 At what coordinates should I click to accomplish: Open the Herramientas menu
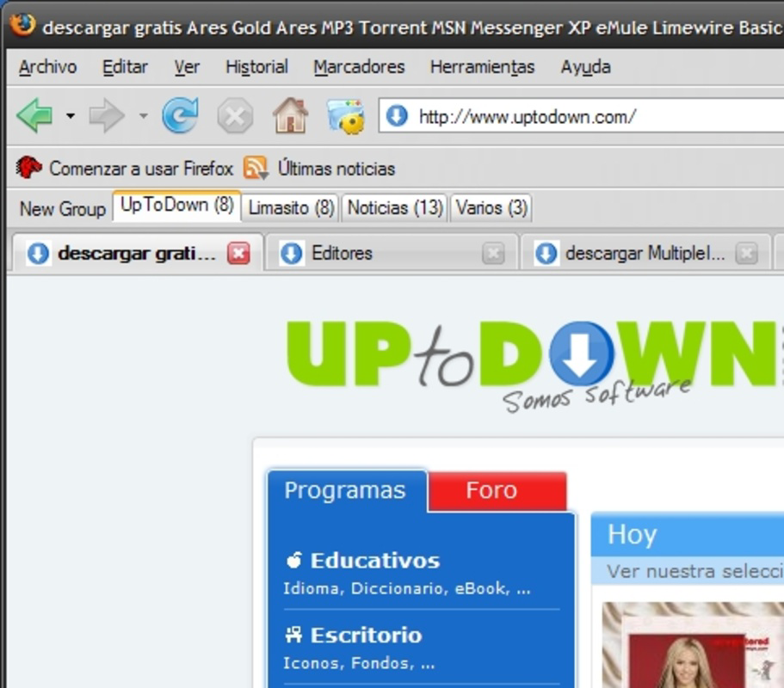pyautogui.click(x=483, y=67)
